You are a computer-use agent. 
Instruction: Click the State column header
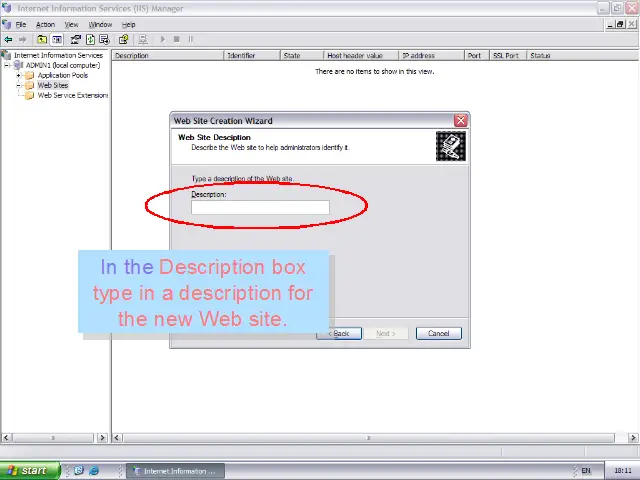pyautogui.click(x=302, y=56)
